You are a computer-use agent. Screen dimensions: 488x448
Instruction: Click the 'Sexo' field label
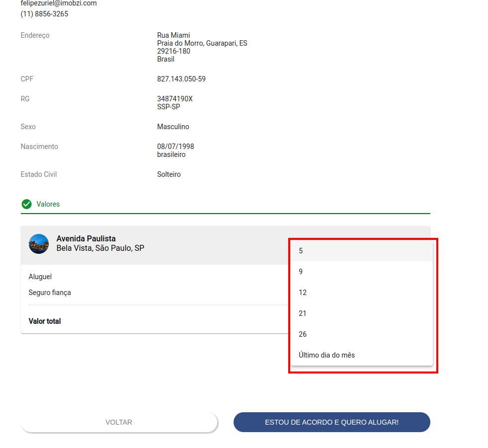28,127
